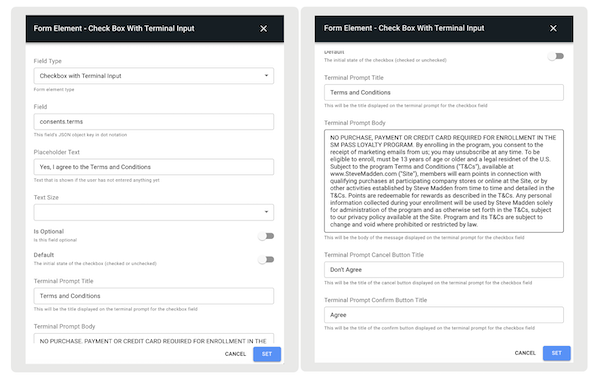
Task: Click CANCEL in the left dialog
Action: pyautogui.click(x=235, y=354)
